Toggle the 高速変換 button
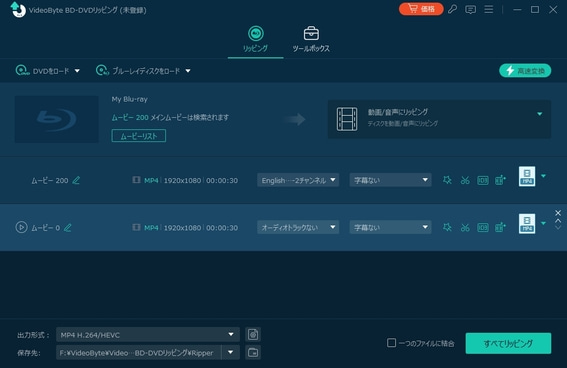This screenshot has width=567, height=368. click(525, 70)
